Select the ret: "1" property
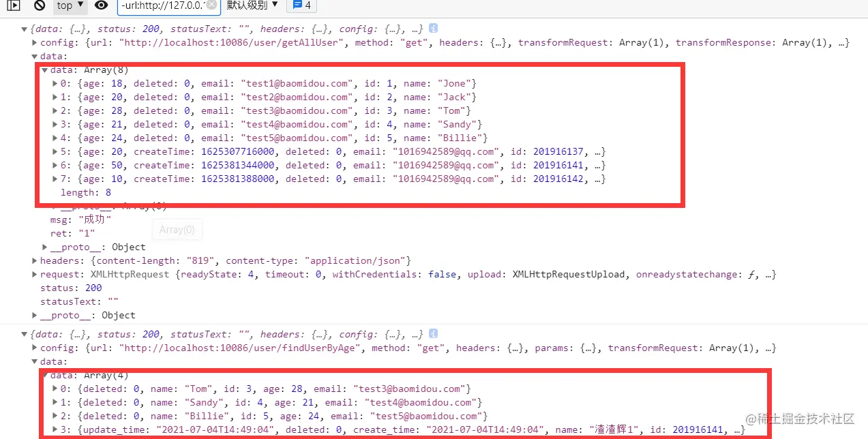 click(x=72, y=233)
